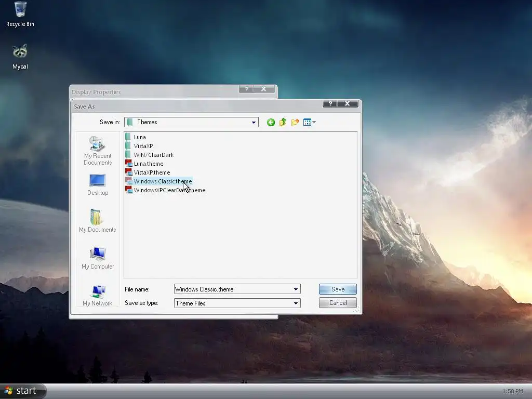Click the WindowsXPClearDark.theme file name

[170, 190]
